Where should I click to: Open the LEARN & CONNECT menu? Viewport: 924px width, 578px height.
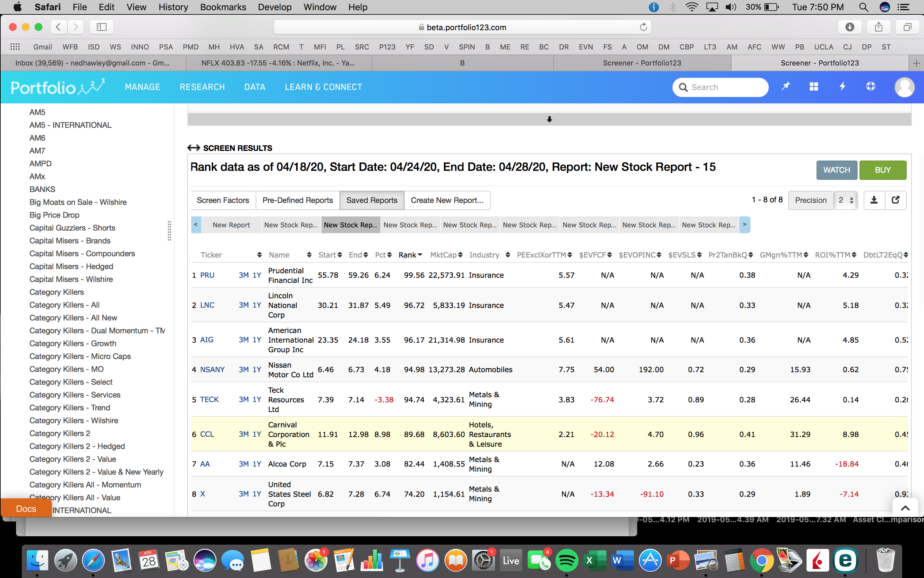click(323, 87)
